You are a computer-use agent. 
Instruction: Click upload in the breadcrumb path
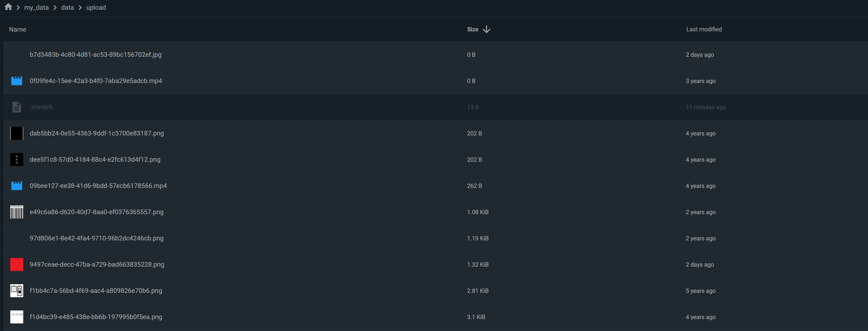click(x=96, y=7)
